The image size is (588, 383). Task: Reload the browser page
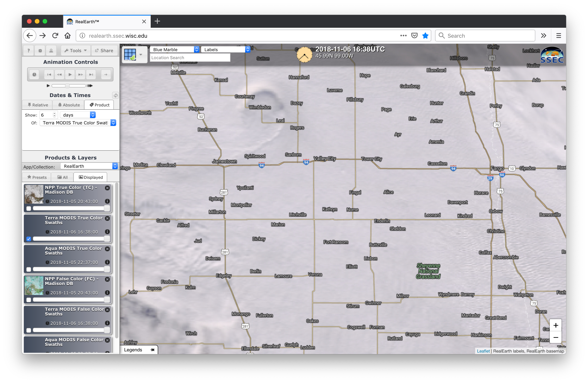coord(55,36)
